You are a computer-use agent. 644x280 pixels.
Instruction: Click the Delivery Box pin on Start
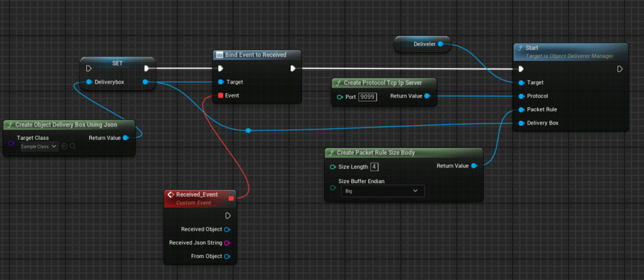521,123
